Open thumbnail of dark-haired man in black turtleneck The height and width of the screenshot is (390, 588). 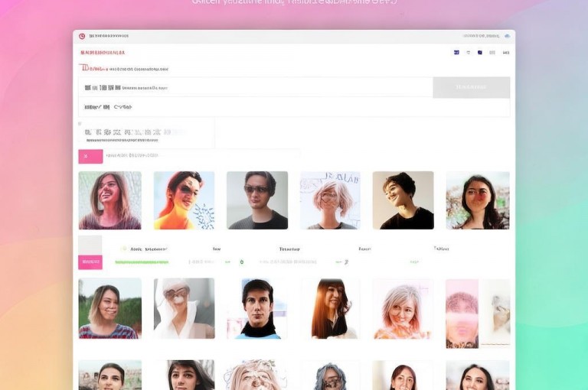pos(257,308)
